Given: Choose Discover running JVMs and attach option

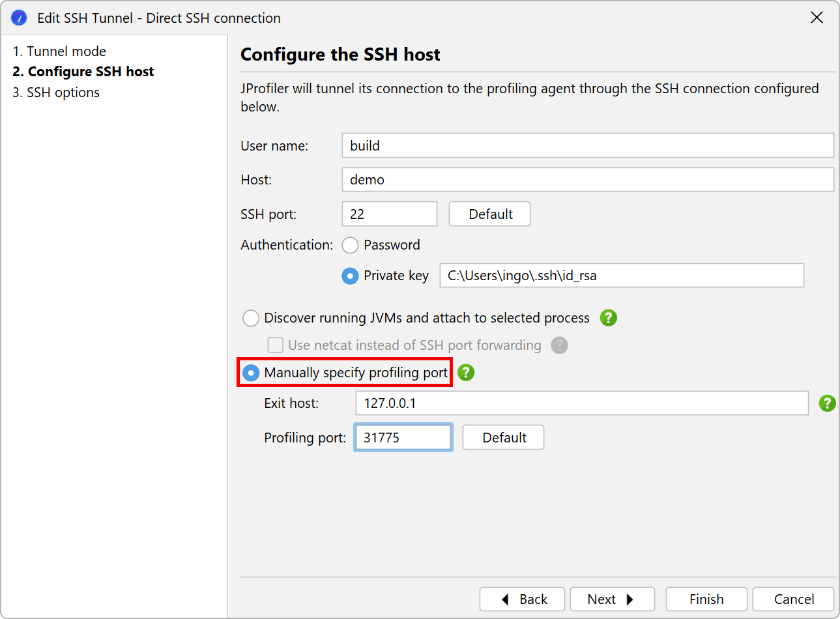Looking at the screenshot, I should pyautogui.click(x=251, y=319).
